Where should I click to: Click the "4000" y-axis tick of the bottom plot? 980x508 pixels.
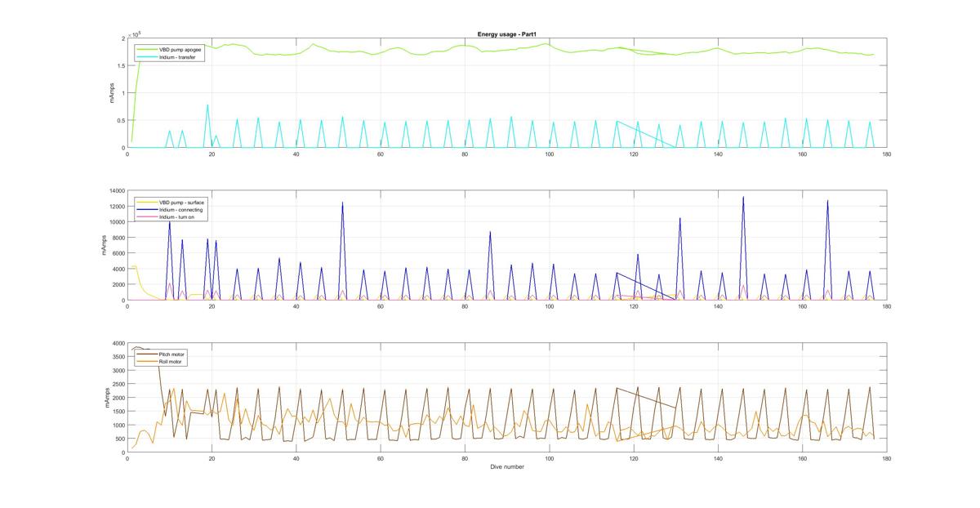click(118, 344)
